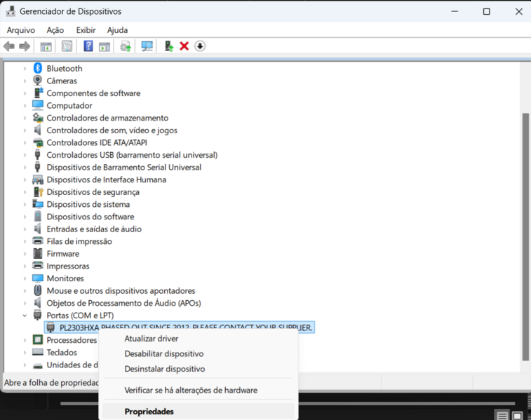Expand Controladores de armazenamento
This screenshot has height=420, width=531.
pos(25,118)
